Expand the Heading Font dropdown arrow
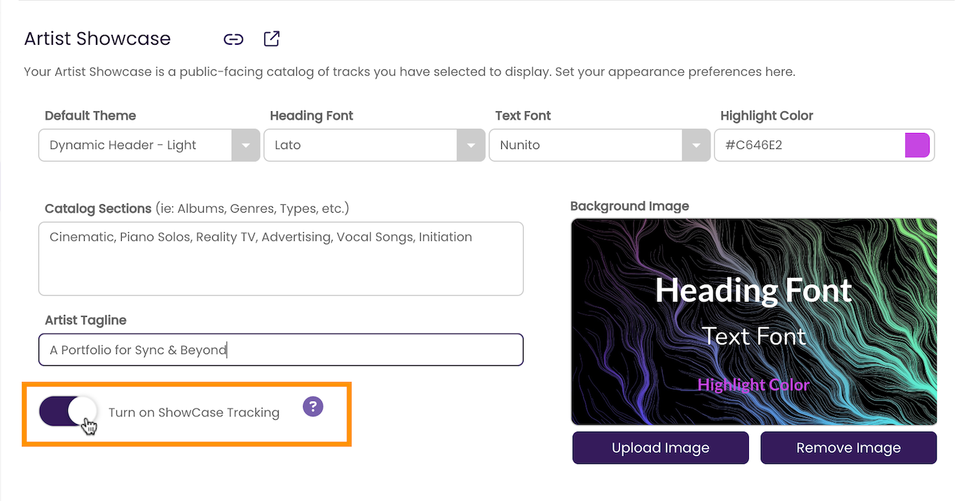Viewport: 980px width, 501px height. click(470, 146)
